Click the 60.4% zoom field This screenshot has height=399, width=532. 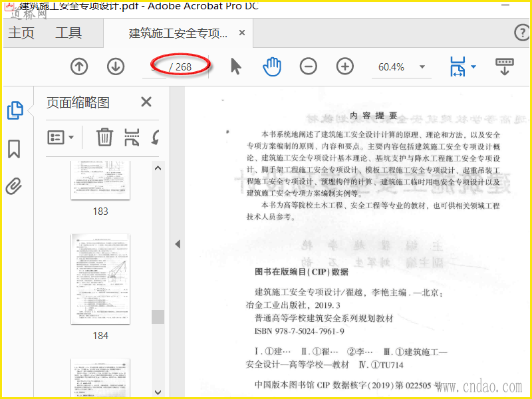[x=391, y=67]
